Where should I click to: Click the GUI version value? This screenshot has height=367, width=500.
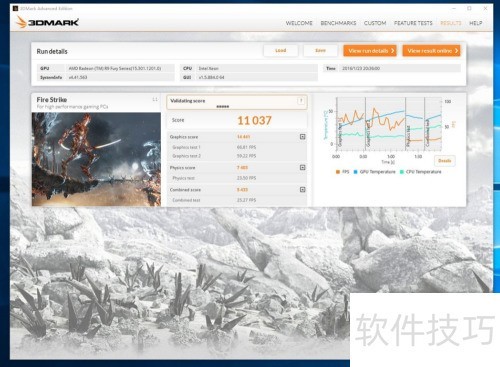click(x=211, y=77)
